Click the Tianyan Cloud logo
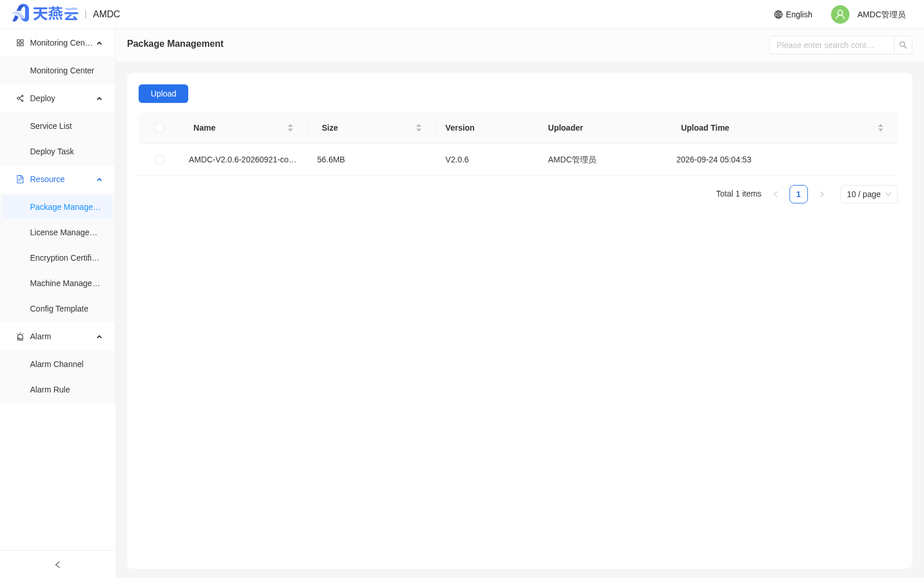924x578 pixels. coord(45,13)
